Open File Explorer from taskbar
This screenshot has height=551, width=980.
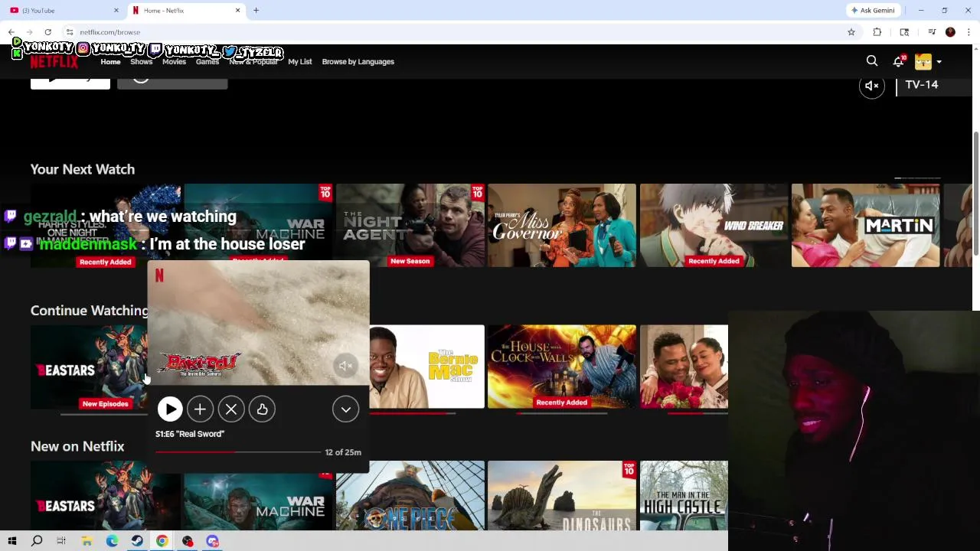pyautogui.click(x=87, y=541)
